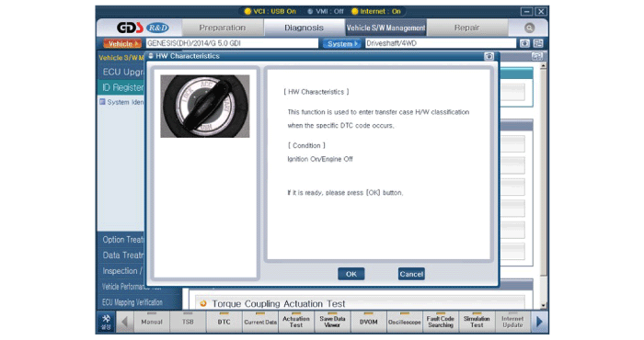Open the wrench settings icon in bottom bar
Viewport: 644px width, 340px height.
coord(106,322)
